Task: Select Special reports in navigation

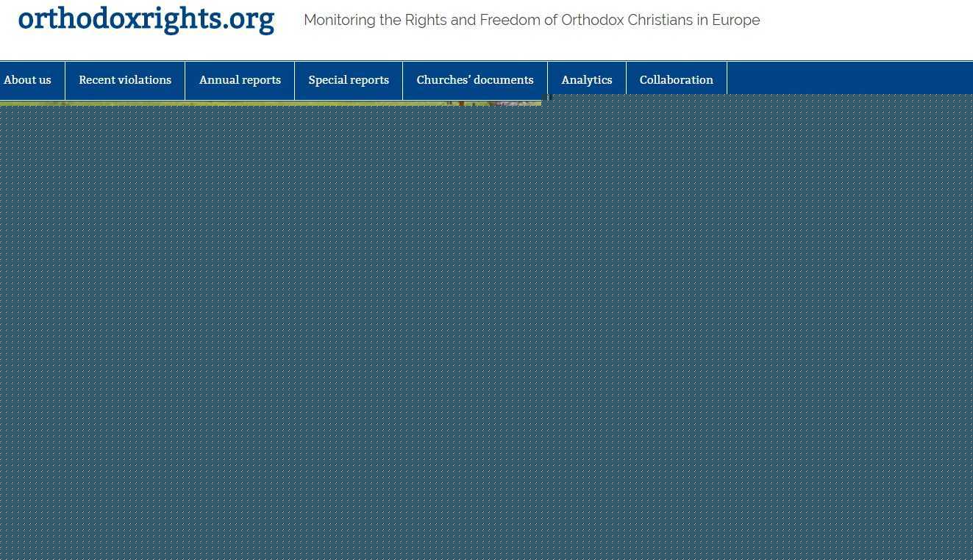Action: [349, 79]
